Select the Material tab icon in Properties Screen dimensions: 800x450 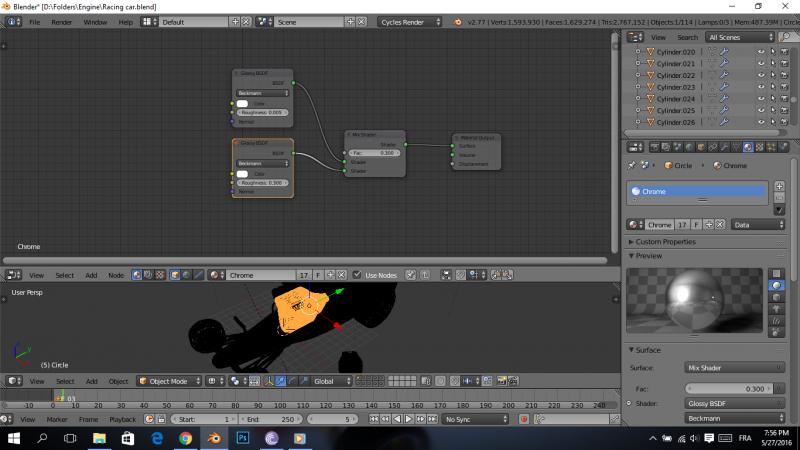click(747, 147)
